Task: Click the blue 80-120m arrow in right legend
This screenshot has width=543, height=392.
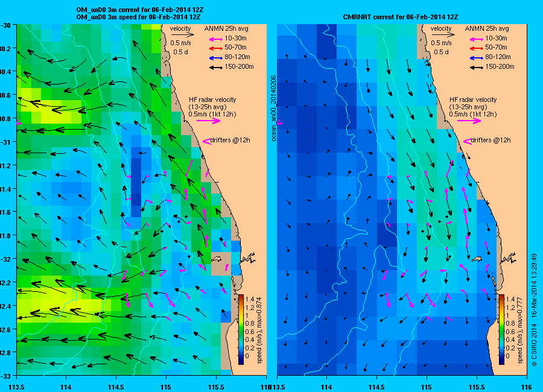Action: (477, 58)
